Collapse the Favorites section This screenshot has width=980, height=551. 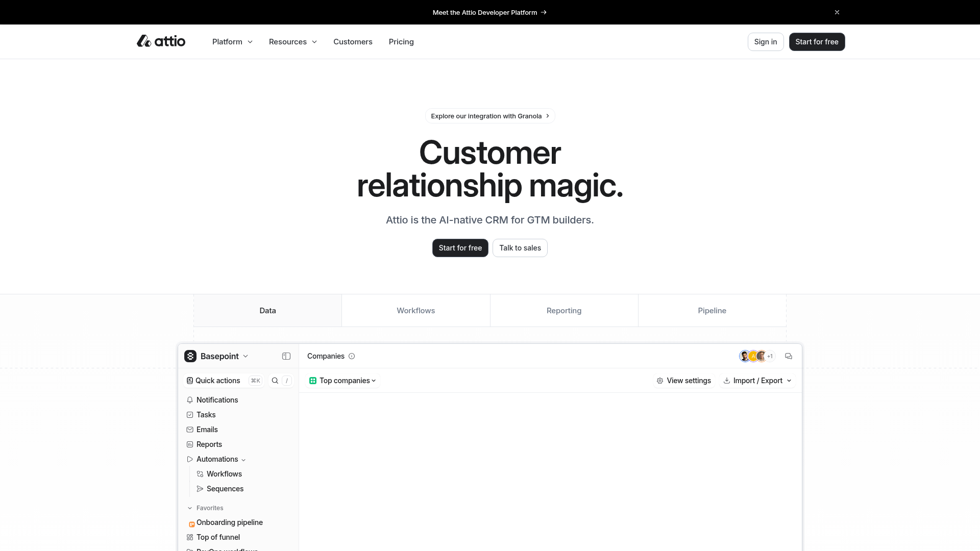190,508
